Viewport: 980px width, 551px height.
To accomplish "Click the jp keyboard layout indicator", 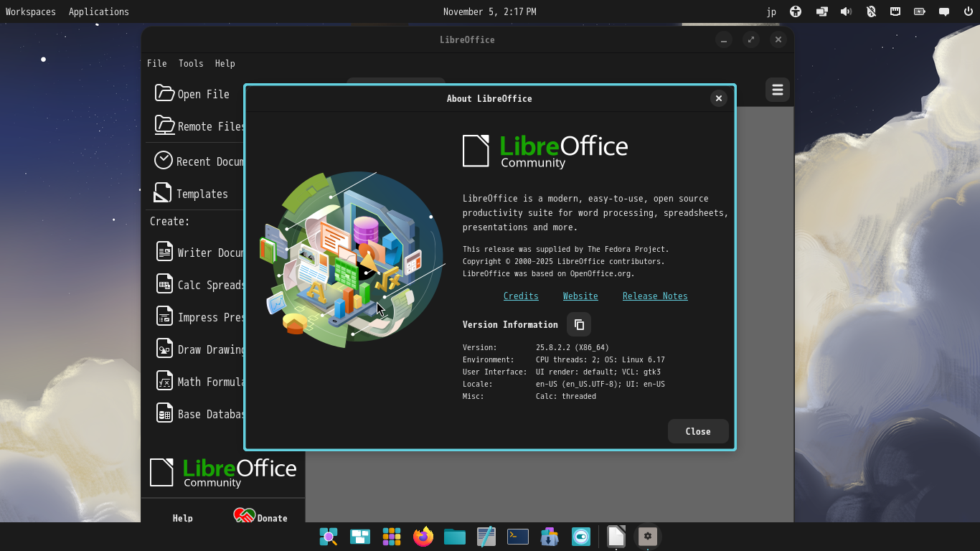I will click(x=771, y=11).
